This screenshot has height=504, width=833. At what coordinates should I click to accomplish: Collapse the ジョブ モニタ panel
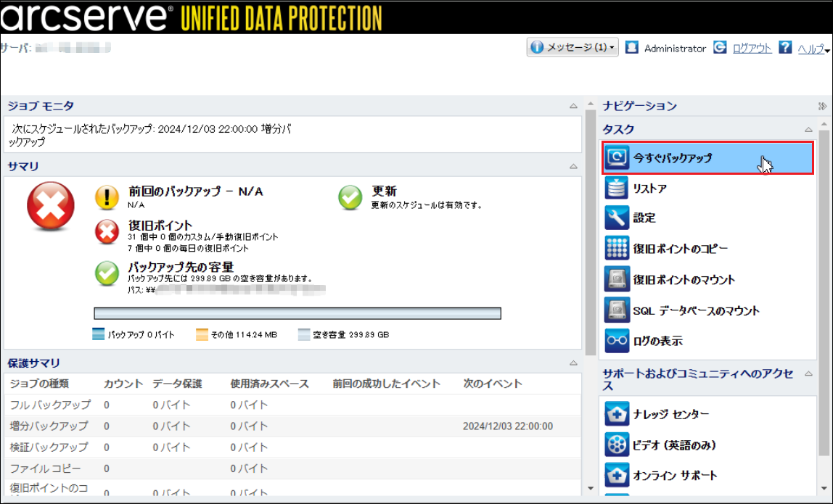[573, 106]
